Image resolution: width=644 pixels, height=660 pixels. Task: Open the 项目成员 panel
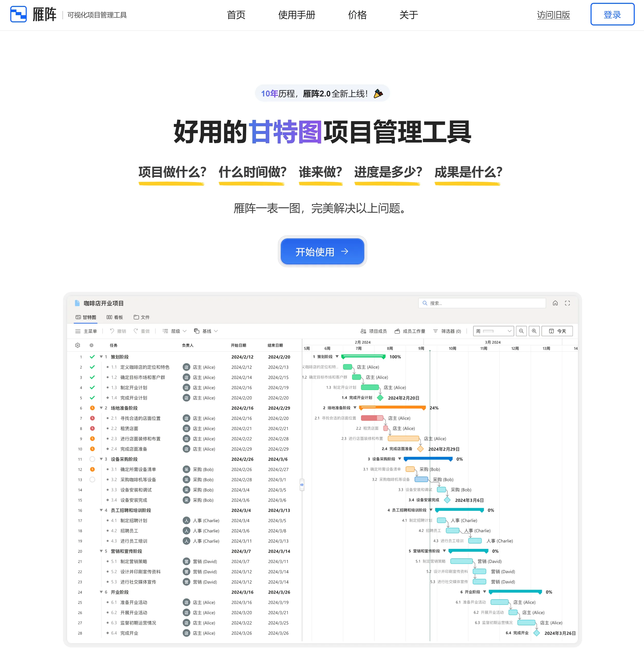coord(374,331)
